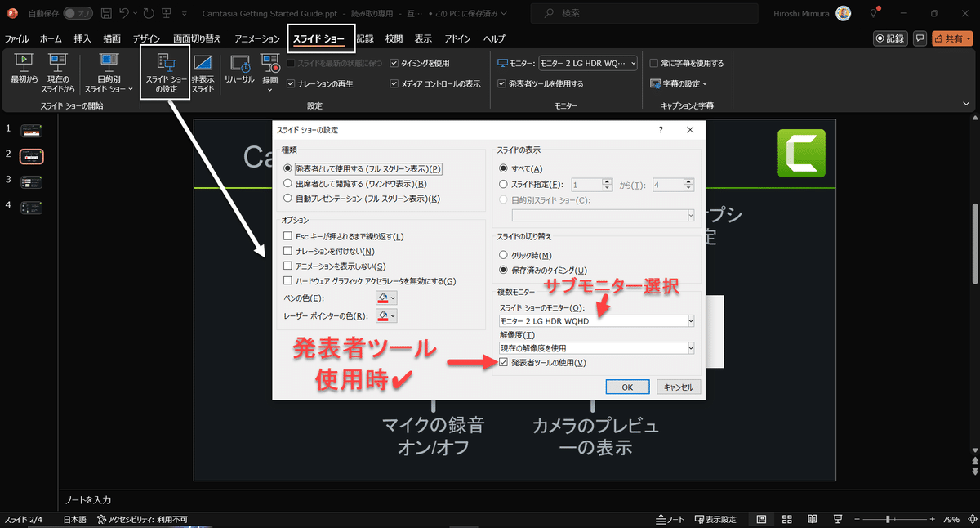Image resolution: width=980 pixels, height=528 pixels.
Task: Click start-presentation icon in quick access toolbar
Action: click(166, 13)
